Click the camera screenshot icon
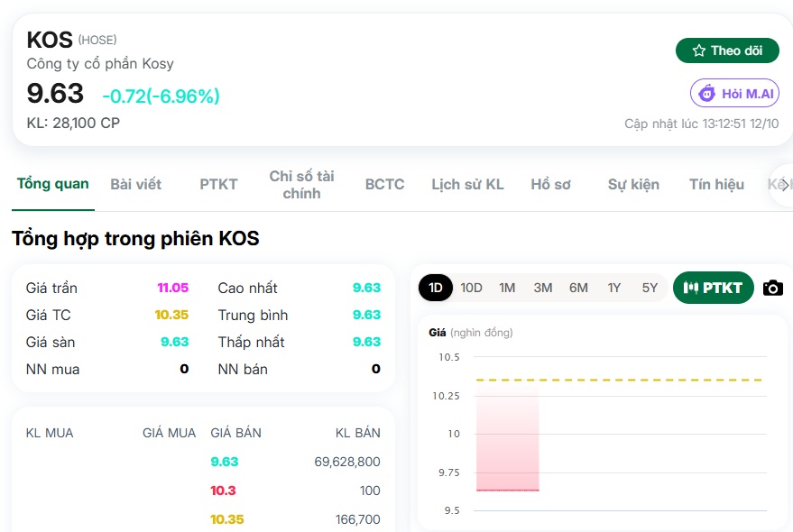 pos(773,289)
